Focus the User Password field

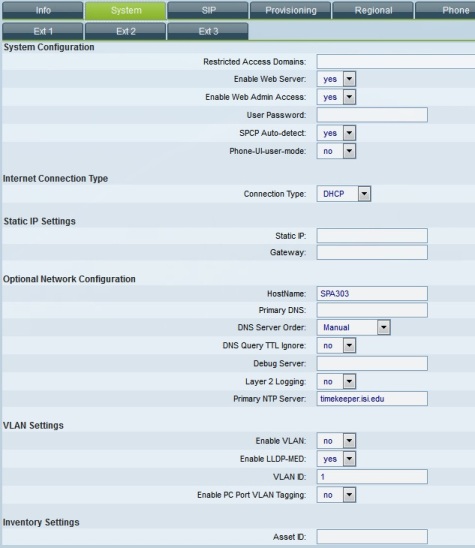coord(372,115)
